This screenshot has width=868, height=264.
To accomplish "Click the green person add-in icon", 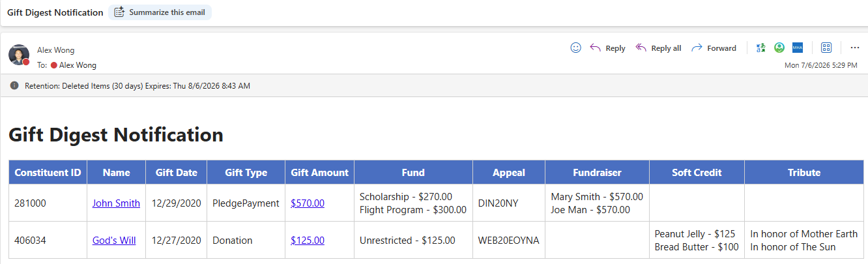I will 779,48.
